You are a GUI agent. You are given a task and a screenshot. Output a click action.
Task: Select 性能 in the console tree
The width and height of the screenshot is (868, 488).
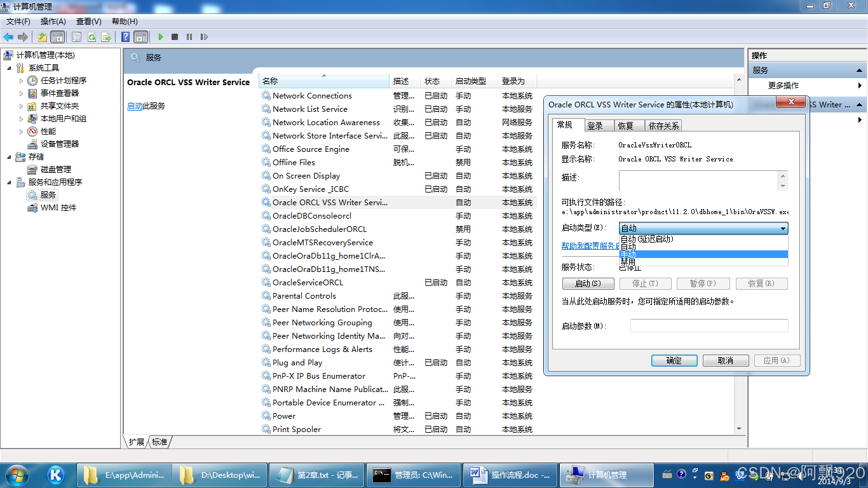click(x=48, y=132)
